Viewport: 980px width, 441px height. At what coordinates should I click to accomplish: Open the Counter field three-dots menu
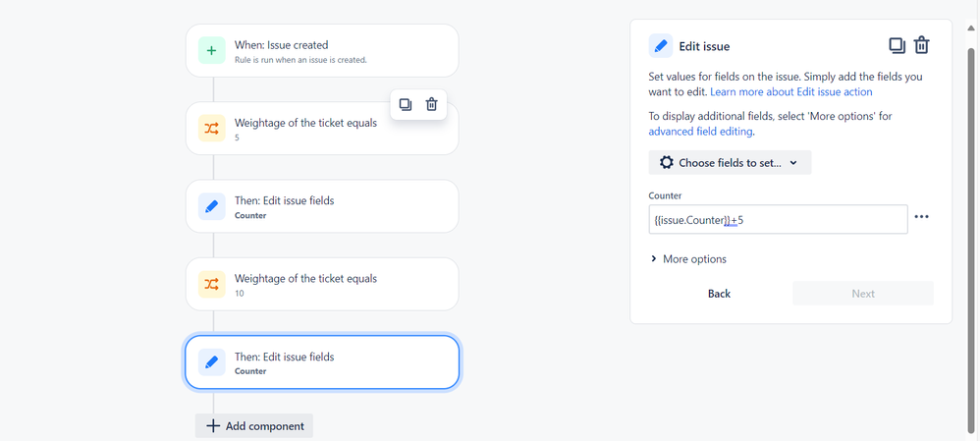921,216
